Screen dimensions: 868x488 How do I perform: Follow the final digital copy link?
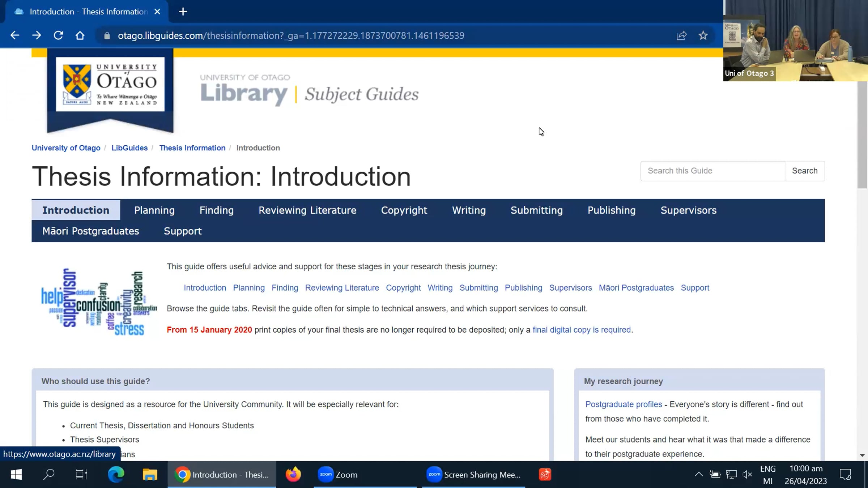click(581, 330)
